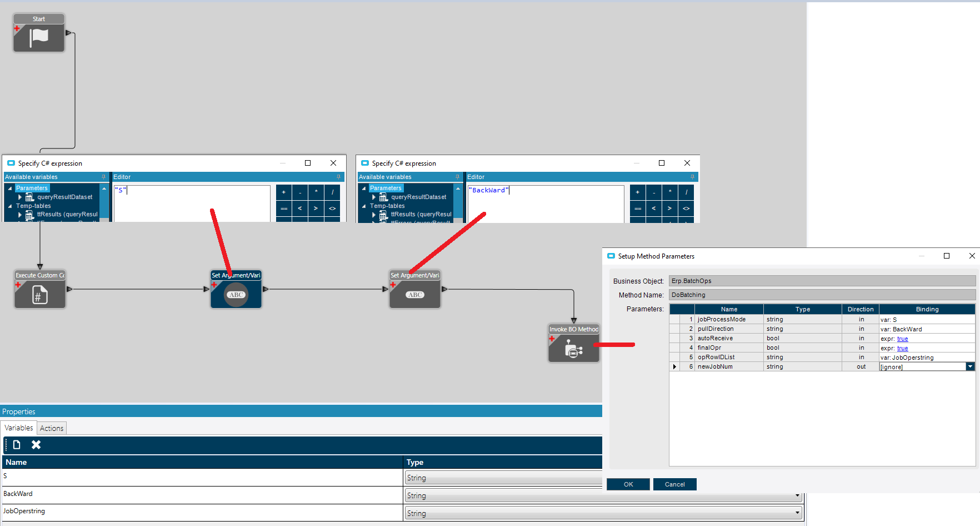The height and width of the screenshot is (526, 980).
Task: Insert divide operator in the "S" expression window
Action: [332, 192]
